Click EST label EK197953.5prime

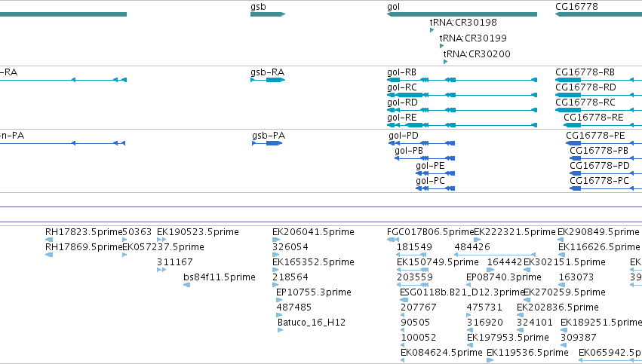508,338
